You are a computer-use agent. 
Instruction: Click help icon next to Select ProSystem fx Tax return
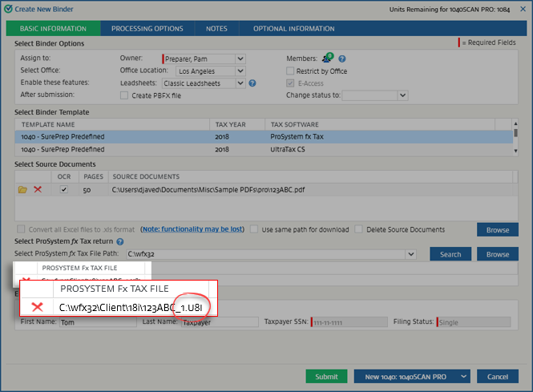coord(119,241)
